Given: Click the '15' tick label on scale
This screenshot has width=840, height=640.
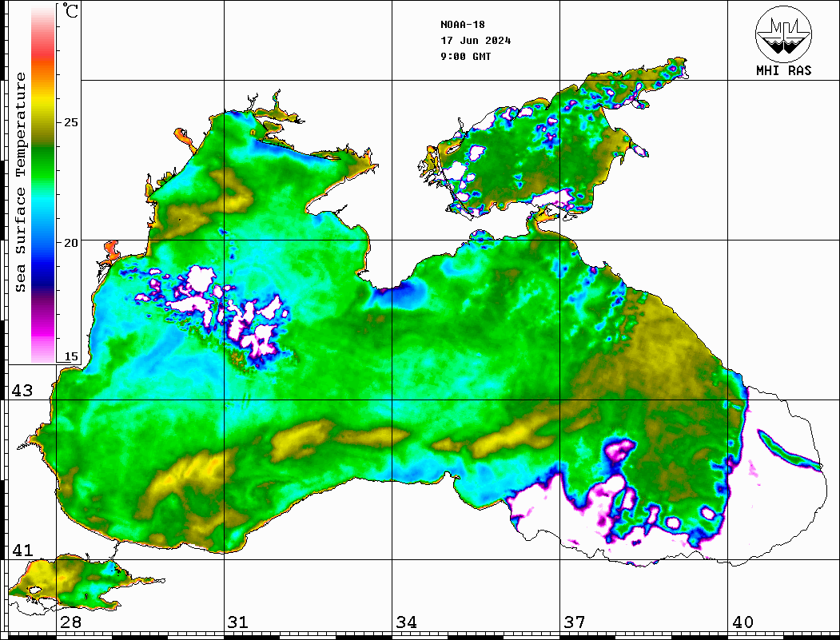Looking at the screenshot, I should (x=70, y=356).
